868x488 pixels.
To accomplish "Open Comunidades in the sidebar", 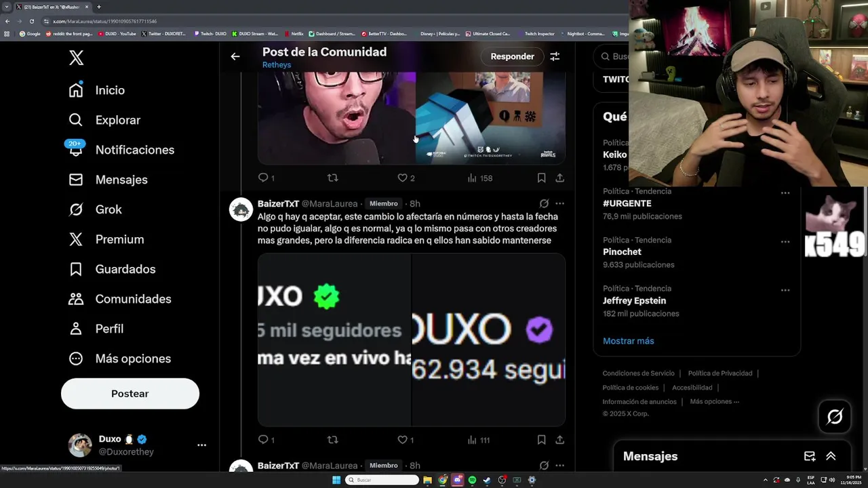I will 119,299.
